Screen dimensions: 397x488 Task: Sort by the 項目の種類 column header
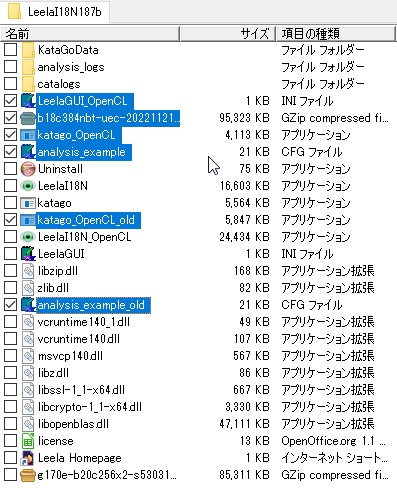point(336,34)
